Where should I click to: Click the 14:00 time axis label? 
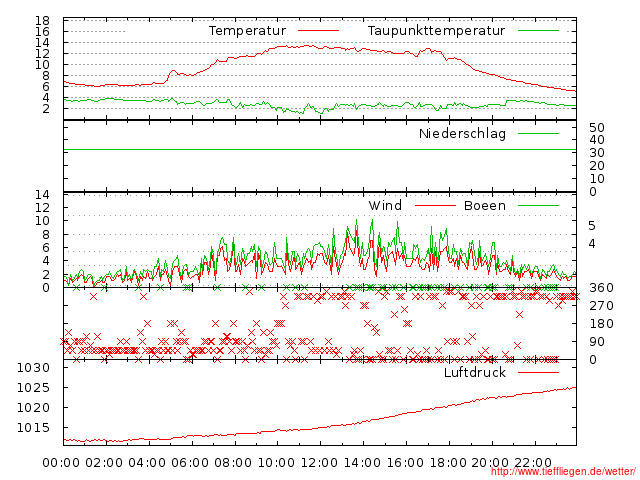pos(362,462)
